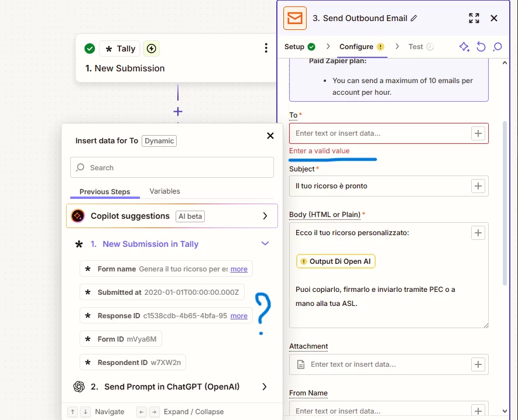Image resolution: width=518 pixels, height=420 pixels.
Task: Click the Tally app badge on step 1
Action: pyautogui.click(x=119, y=49)
